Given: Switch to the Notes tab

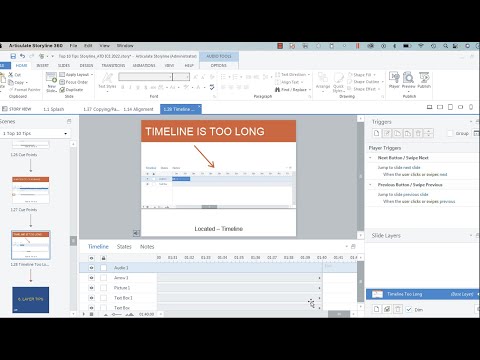Looking at the screenshot, I should (147, 247).
